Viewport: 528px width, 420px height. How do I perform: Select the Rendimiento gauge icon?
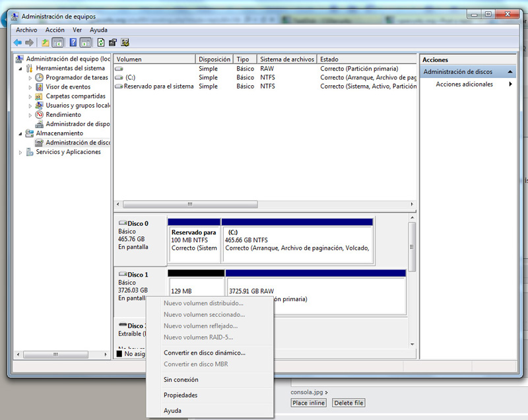(x=40, y=114)
